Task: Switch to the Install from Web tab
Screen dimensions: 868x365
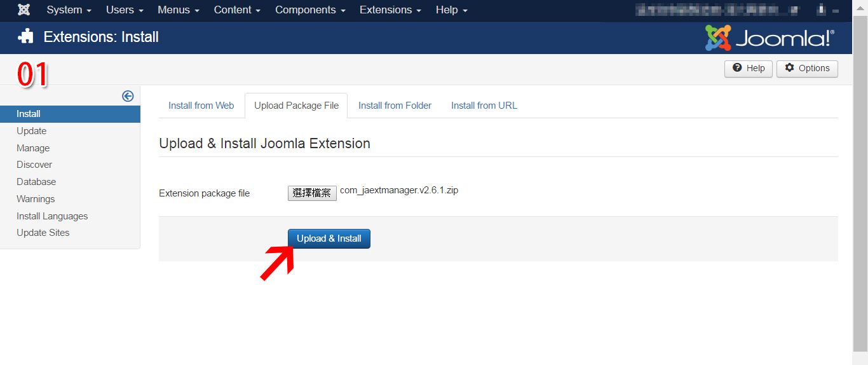Action: 201,106
